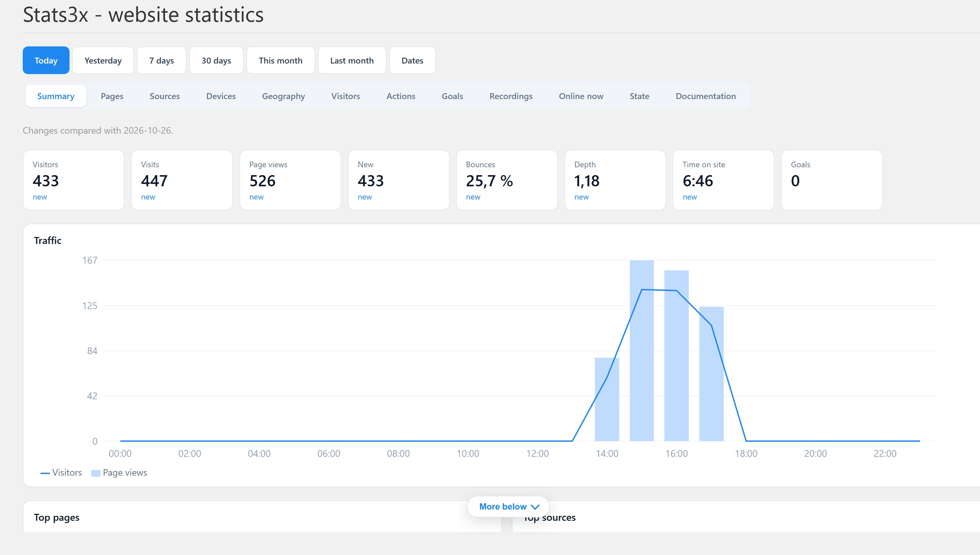
Task: Open the Pages tab
Action: coord(112,96)
